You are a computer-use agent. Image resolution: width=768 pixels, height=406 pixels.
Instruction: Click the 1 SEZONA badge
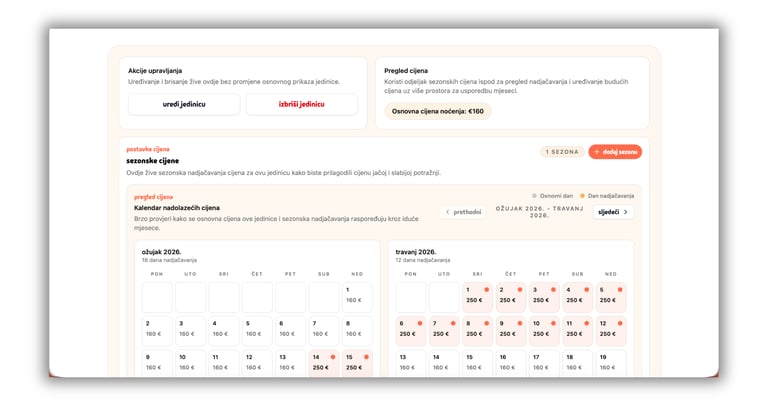point(561,152)
